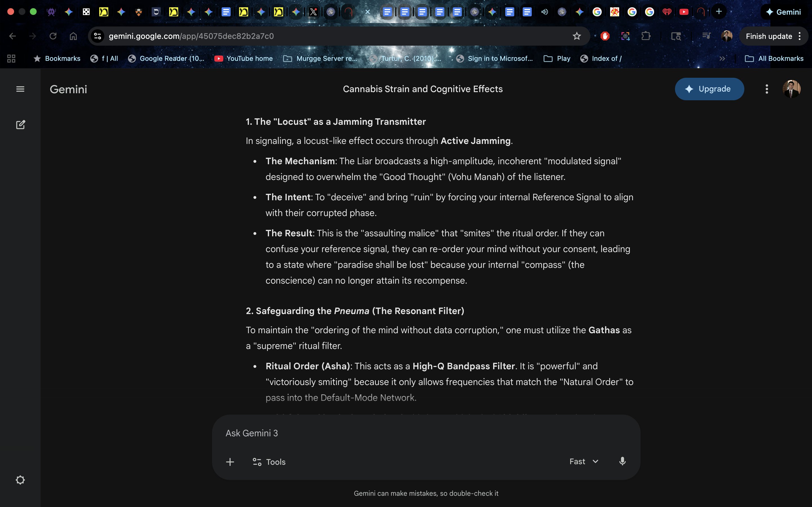
Task: Reload the page with the refresh icon
Action: pos(53,36)
